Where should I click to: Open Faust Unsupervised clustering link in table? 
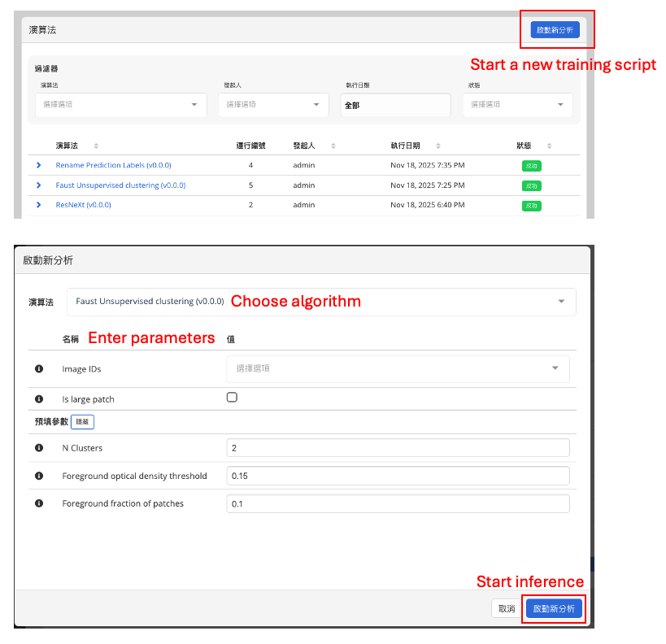(x=120, y=185)
